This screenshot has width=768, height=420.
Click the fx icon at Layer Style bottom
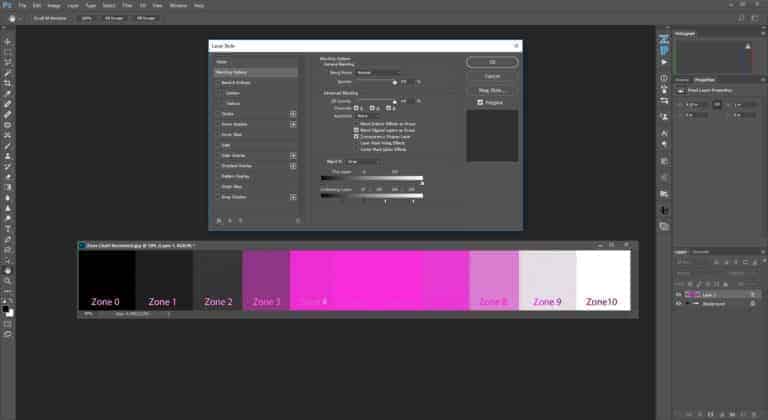(x=219, y=220)
